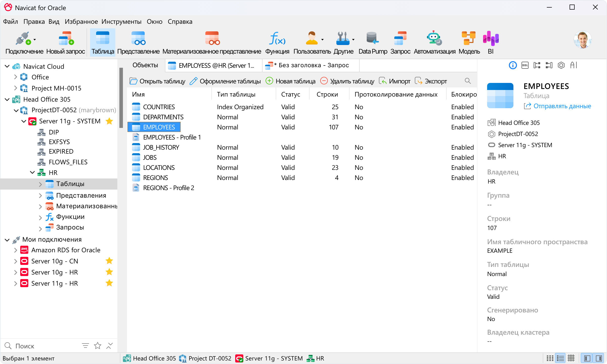Toggle favorite star for Server 10g - CN
Viewport: 607px width, 364px height.
[109, 261]
